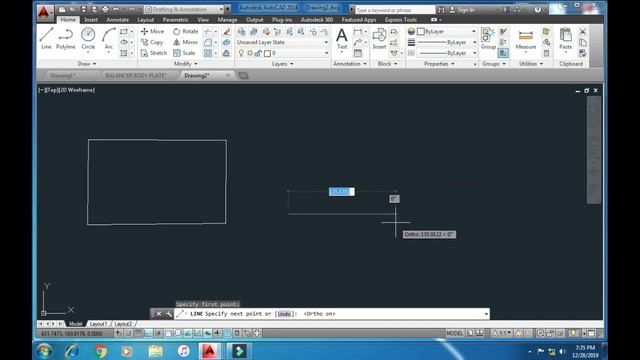Click the Undo arrow in Quick Access toolbar
The width and height of the screenshot is (640, 360).
[x=116, y=9]
